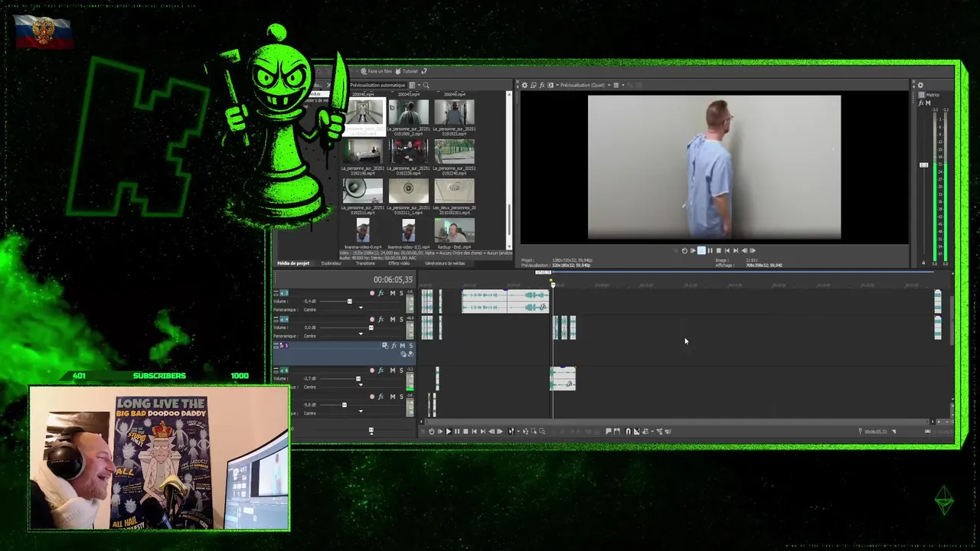Go to project start in main transport bar
The image size is (980, 551).
pos(474,432)
